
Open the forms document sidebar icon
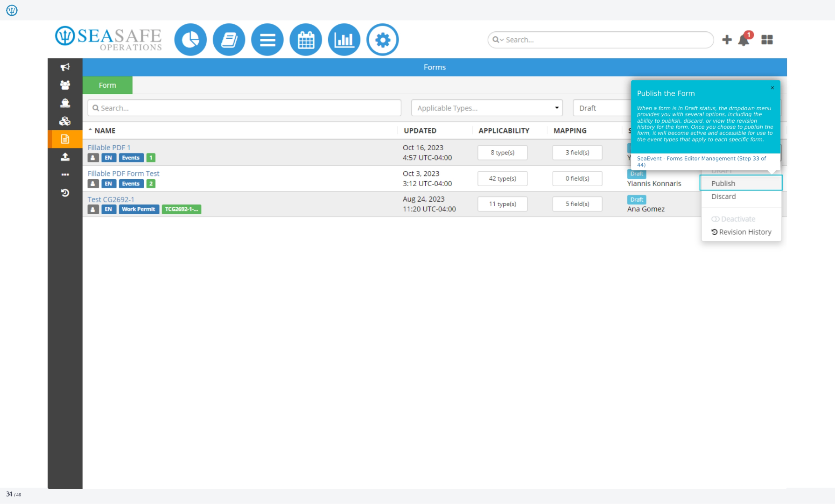[x=65, y=139]
